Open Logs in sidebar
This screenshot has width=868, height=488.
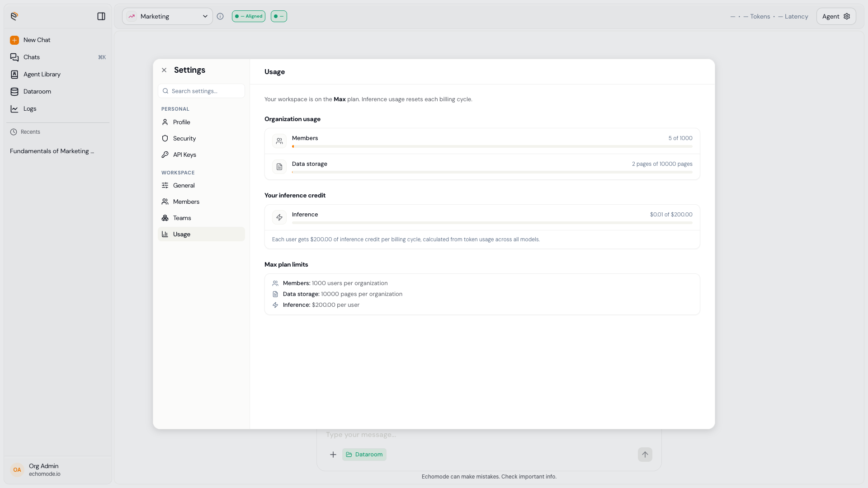[x=58, y=109]
